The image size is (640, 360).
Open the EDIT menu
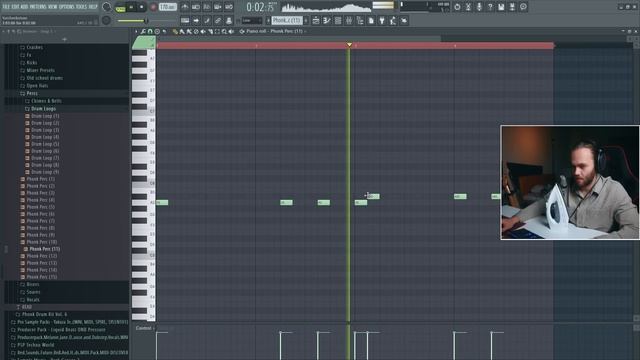pos(16,7)
